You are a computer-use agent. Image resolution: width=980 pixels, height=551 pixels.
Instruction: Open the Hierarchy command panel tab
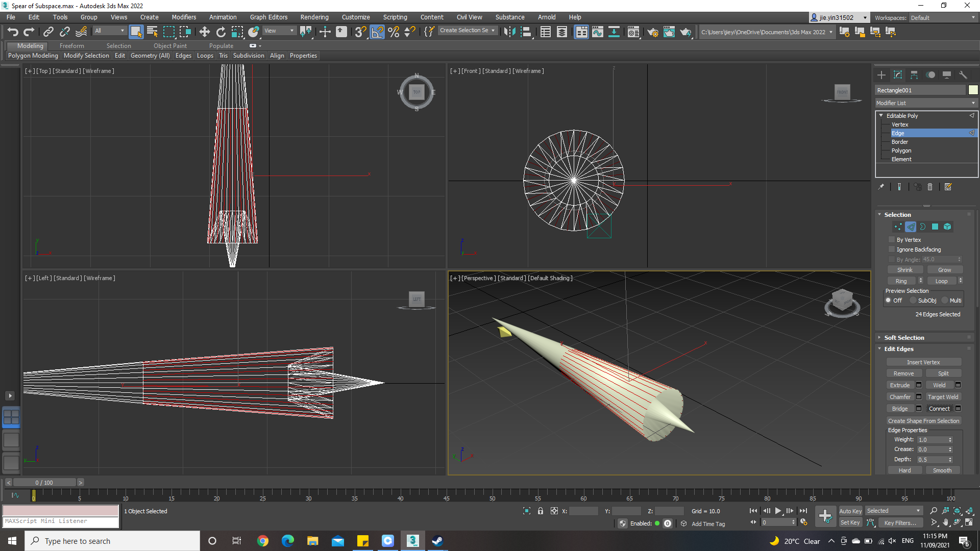[x=914, y=75]
